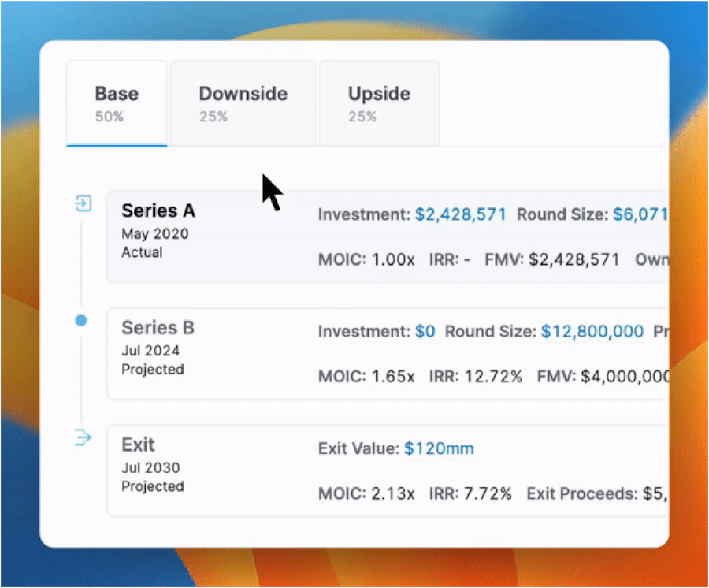Select the Upside scenario tab
Image resolution: width=709 pixels, height=588 pixels.
tap(379, 103)
